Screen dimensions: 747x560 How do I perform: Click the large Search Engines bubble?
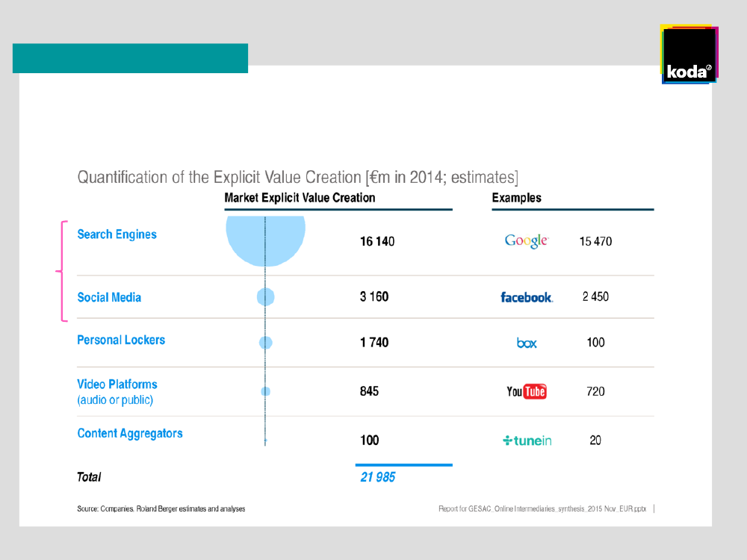(x=266, y=237)
